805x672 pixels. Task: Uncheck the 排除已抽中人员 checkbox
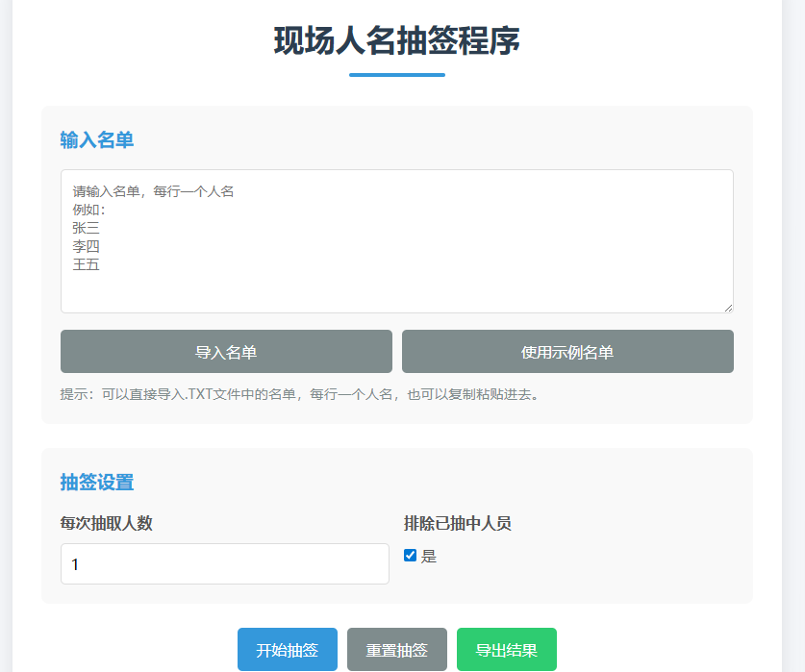[411, 556]
